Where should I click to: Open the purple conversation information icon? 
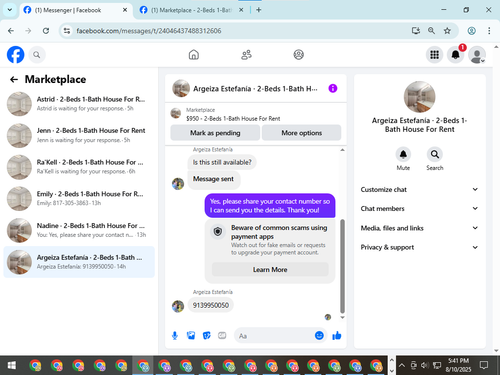pyautogui.click(x=333, y=88)
